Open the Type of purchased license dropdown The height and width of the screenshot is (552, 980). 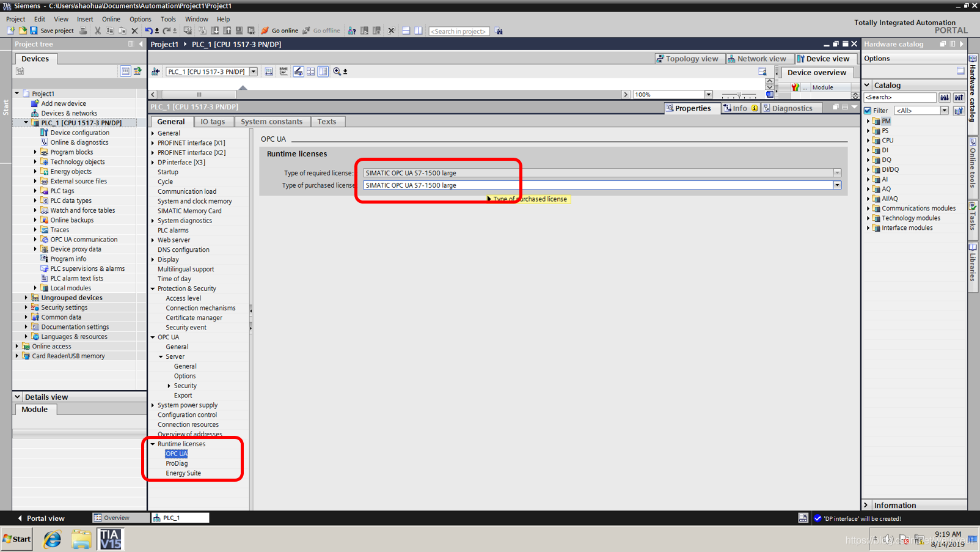coord(837,185)
